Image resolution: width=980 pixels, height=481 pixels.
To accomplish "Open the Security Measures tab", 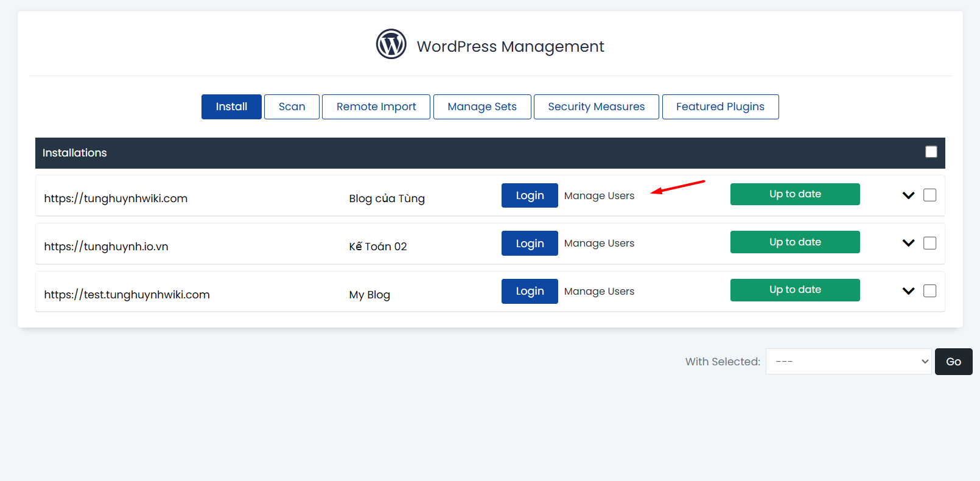I will 597,107.
